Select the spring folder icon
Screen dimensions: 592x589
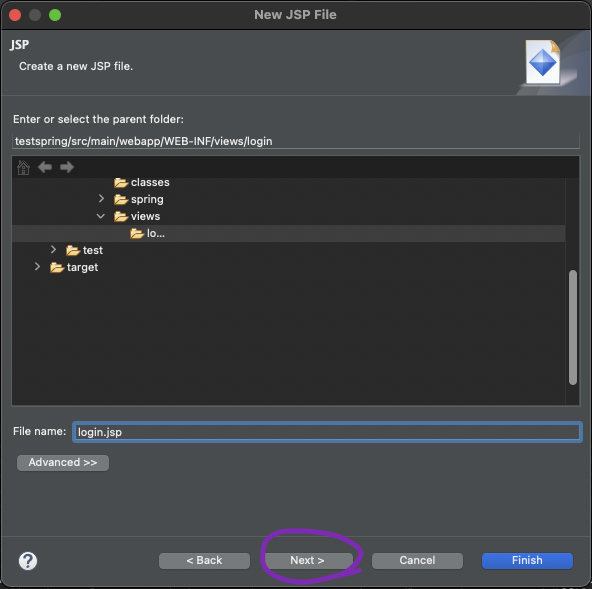(x=121, y=199)
